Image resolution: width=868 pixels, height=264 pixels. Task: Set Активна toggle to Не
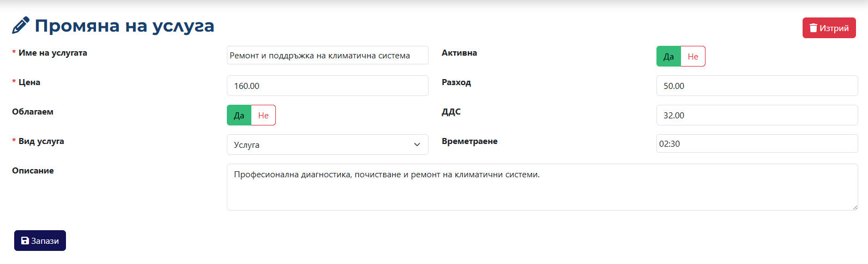click(x=693, y=56)
